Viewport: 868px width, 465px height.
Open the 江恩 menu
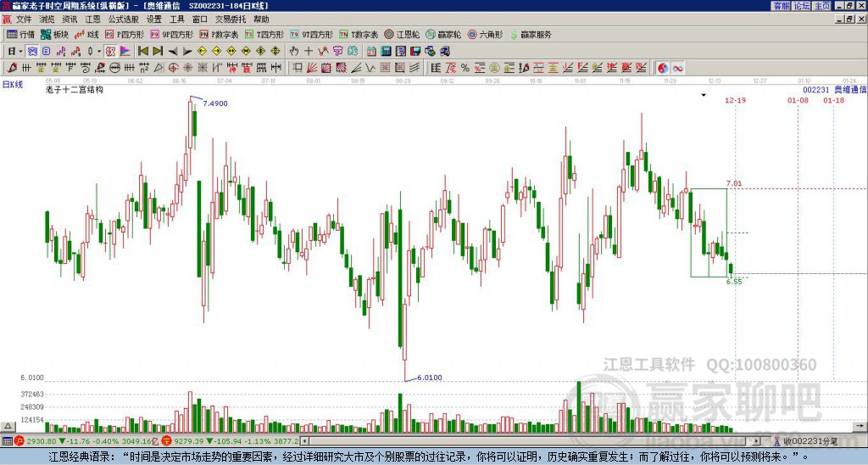(x=92, y=20)
